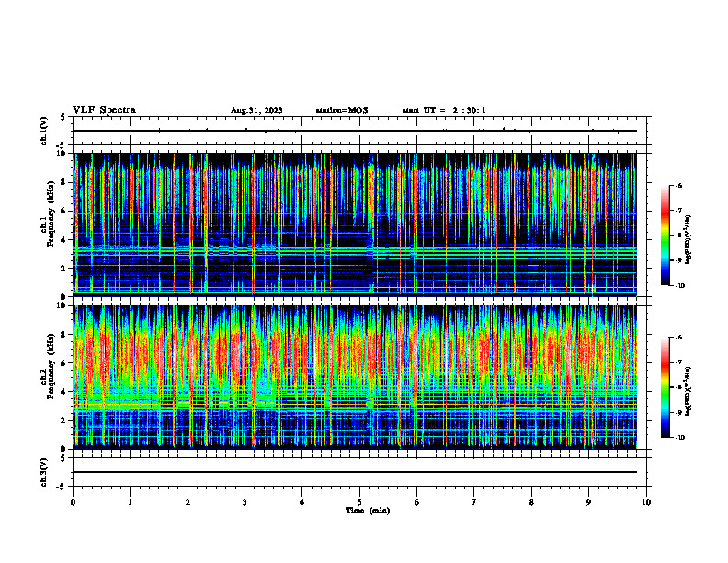The height and width of the screenshot is (563, 728).
Task: Click the "-8" tick on ch.1 colorbar
Action: click(x=678, y=236)
